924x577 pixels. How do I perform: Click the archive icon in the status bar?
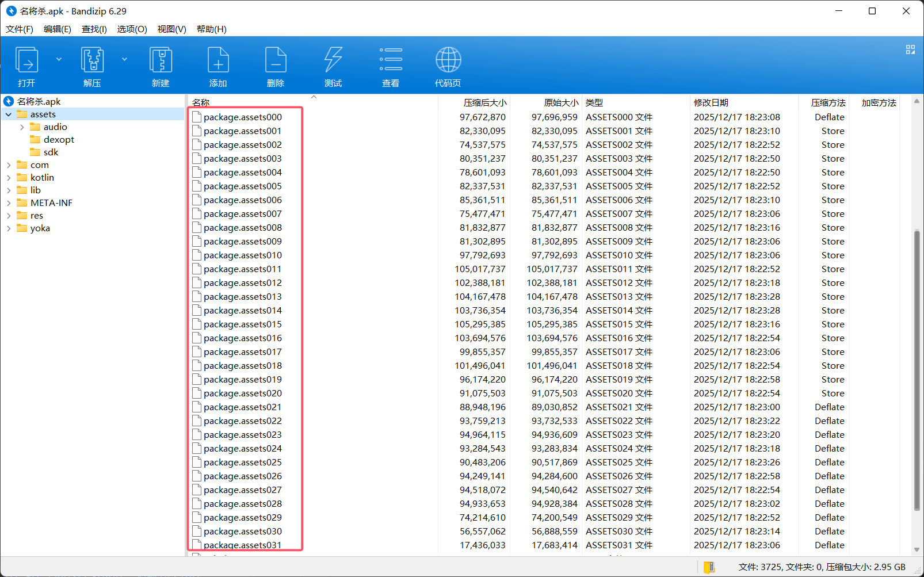(x=709, y=567)
